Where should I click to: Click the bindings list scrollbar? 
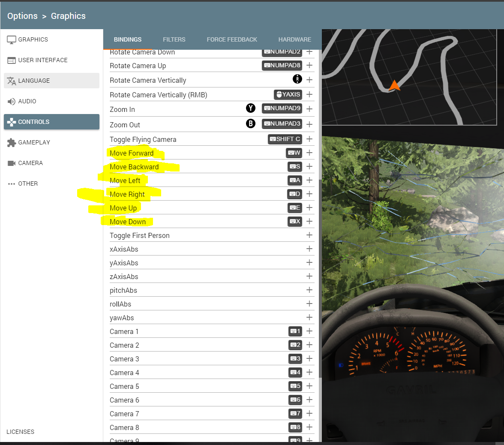(320, 278)
